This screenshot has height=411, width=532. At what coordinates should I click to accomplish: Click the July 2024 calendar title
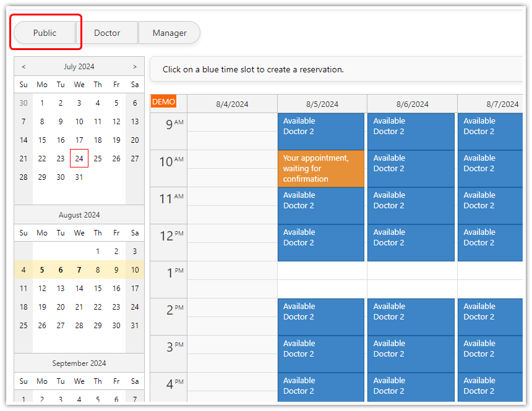pos(79,66)
